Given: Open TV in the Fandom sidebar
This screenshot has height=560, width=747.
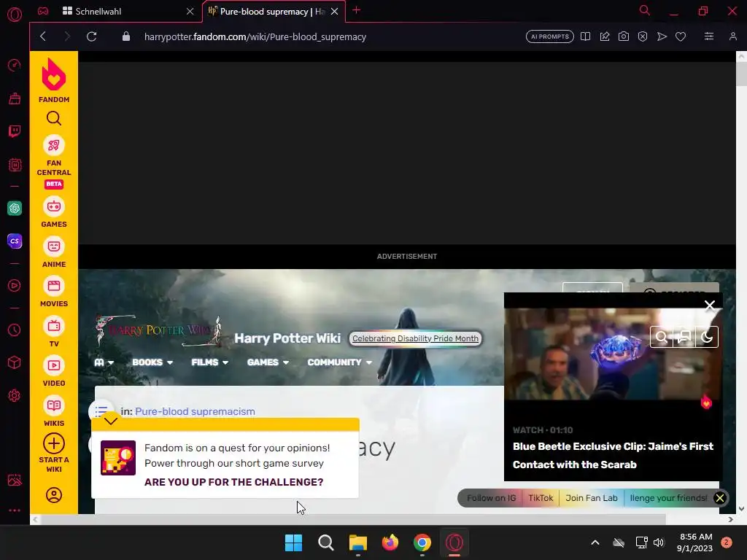Looking at the screenshot, I should coord(54,332).
